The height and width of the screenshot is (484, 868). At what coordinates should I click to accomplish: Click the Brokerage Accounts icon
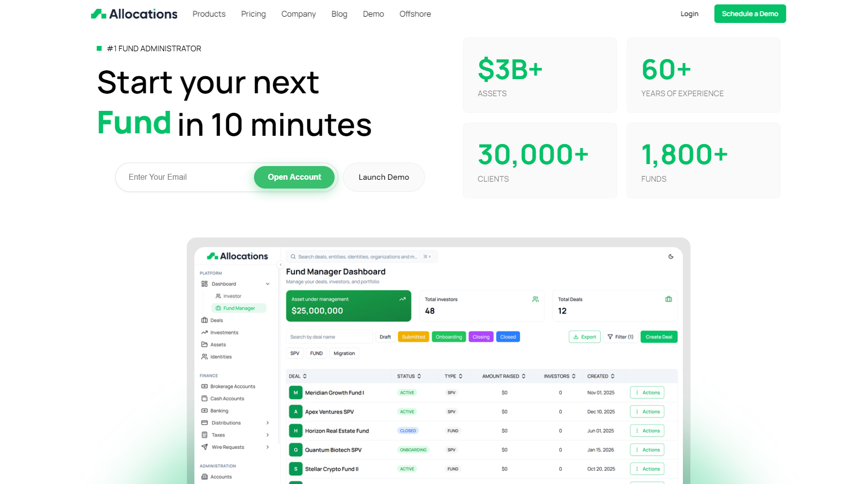tap(204, 386)
